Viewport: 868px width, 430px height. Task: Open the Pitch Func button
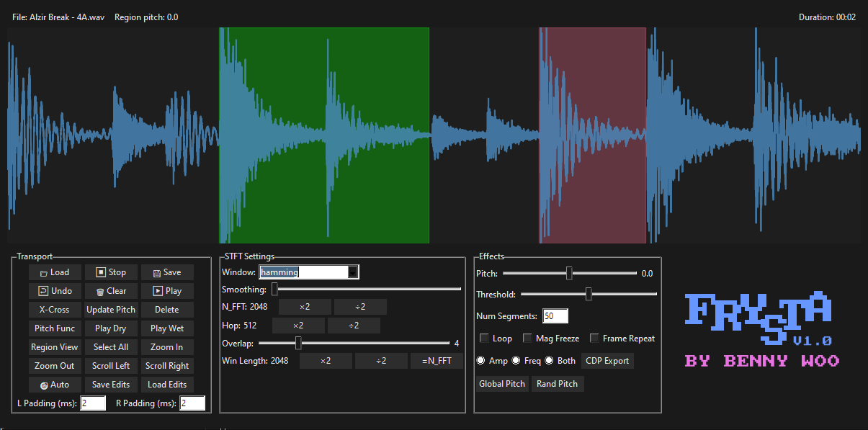55,328
